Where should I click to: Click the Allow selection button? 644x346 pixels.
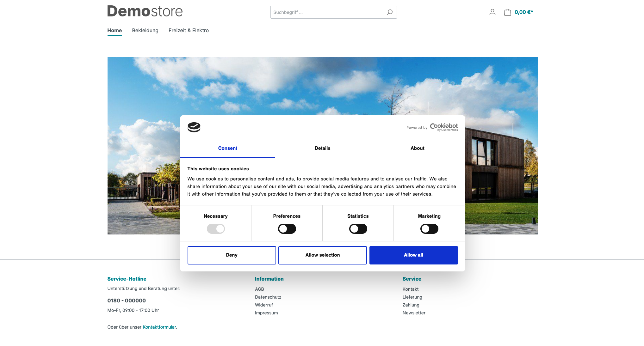pyautogui.click(x=322, y=255)
